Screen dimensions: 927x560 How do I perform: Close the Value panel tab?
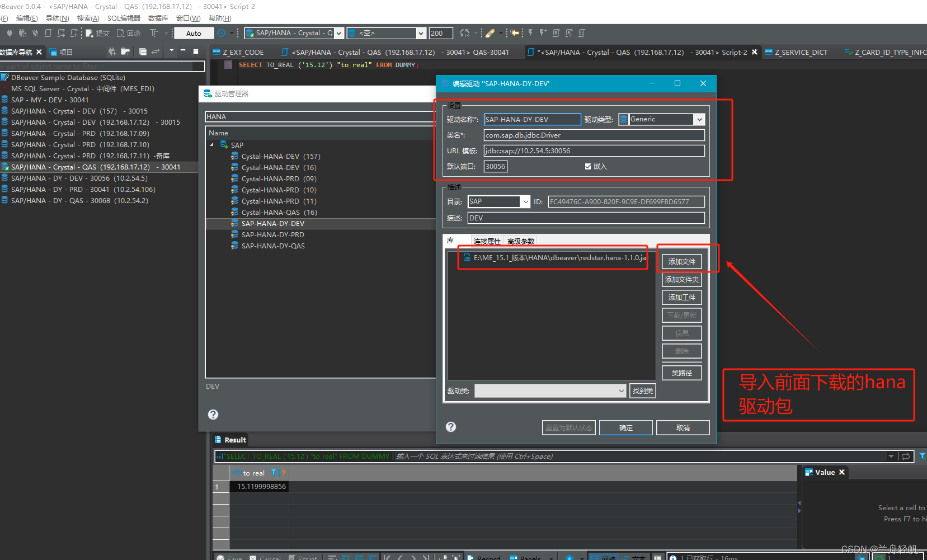[x=842, y=472]
